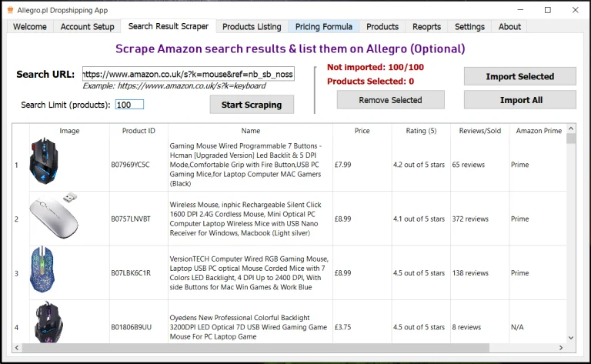Screen dimensions: 591x364
Task: Select the silver wireless mouse image in row 2
Action: pyautogui.click(x=54, y=215)
